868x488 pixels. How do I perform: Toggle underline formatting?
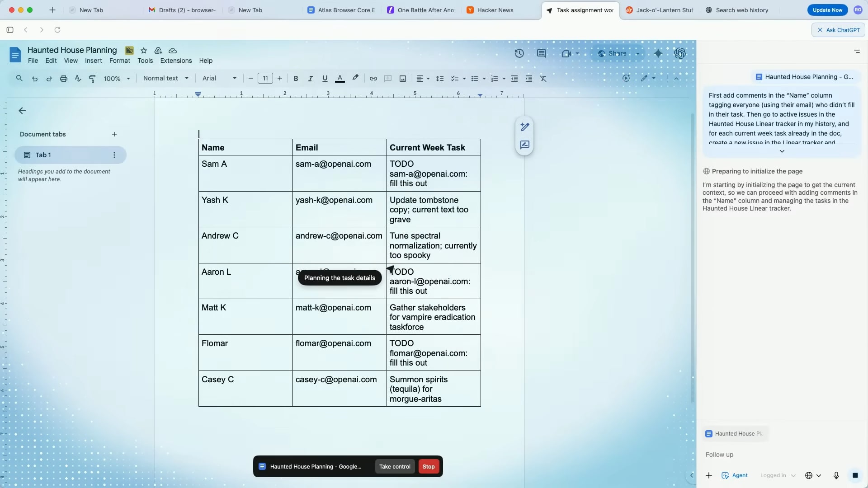tap(325, 79)
